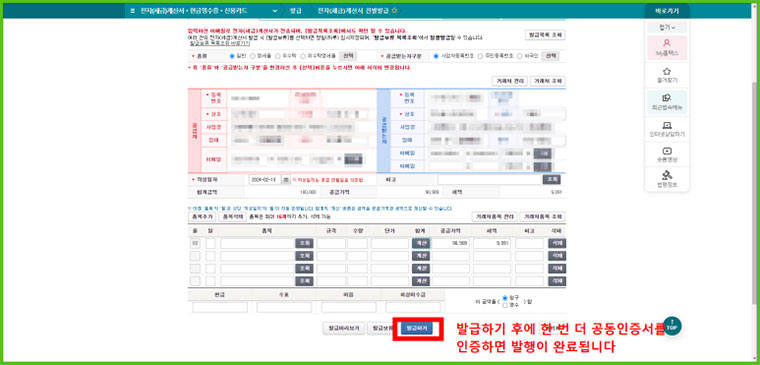Click the 발급보류 button
Image resolution: width=760 pixels, height=365 pixels.
tap(380, 328)
